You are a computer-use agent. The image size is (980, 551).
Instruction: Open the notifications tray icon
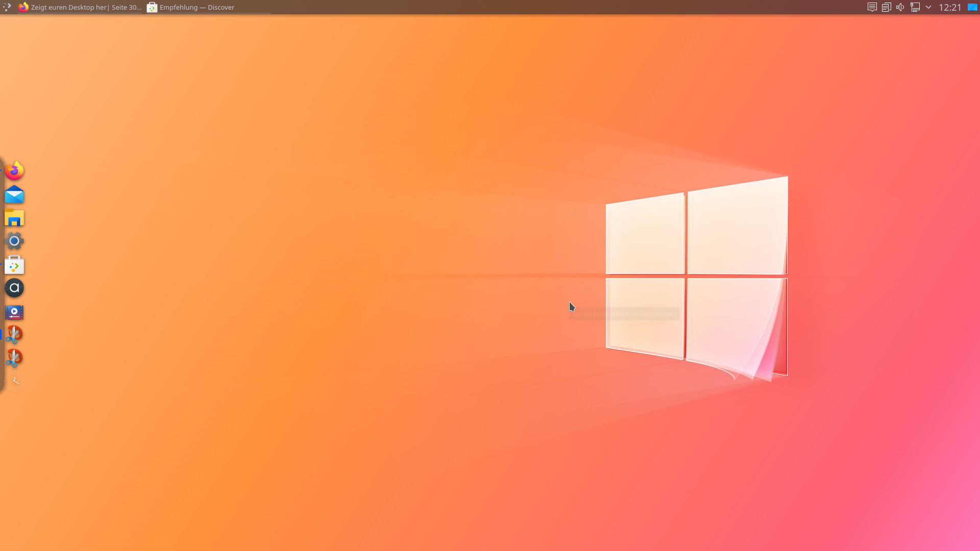pos(872,7)
